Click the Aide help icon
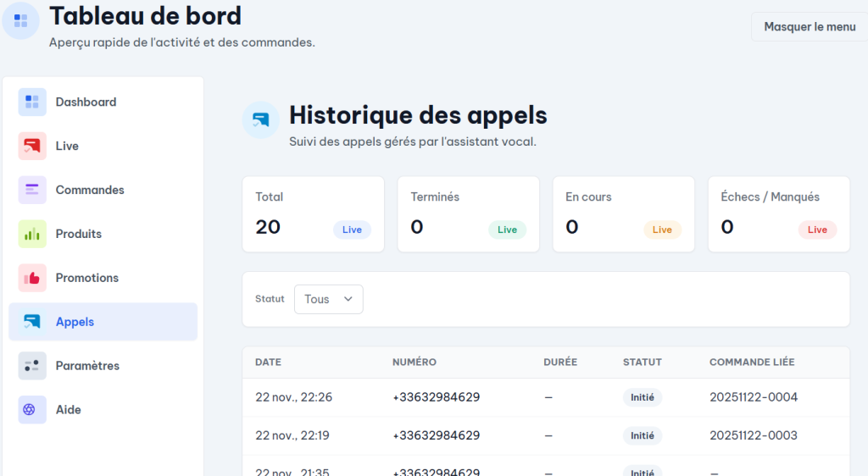 click(32, 410)
